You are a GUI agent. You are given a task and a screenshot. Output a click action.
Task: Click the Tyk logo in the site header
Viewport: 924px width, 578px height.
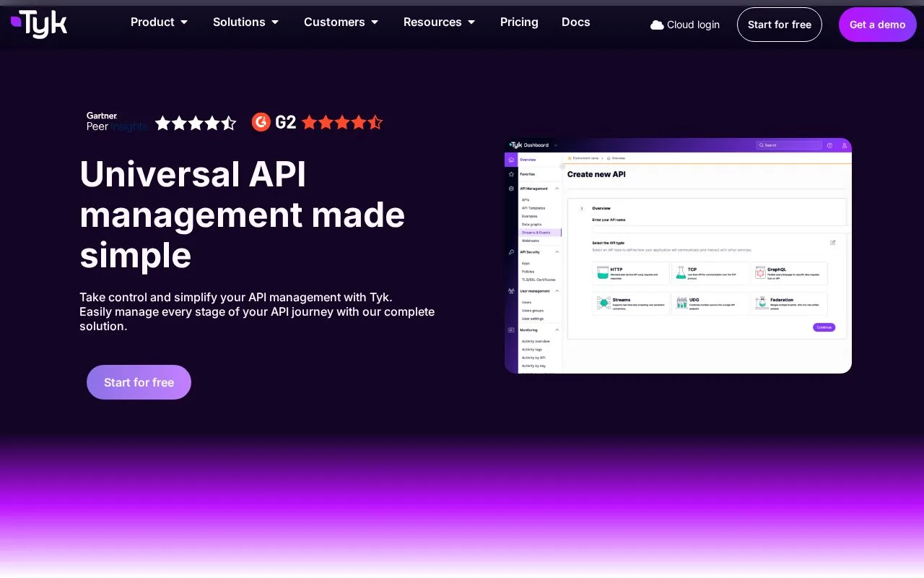click(39, 24)
